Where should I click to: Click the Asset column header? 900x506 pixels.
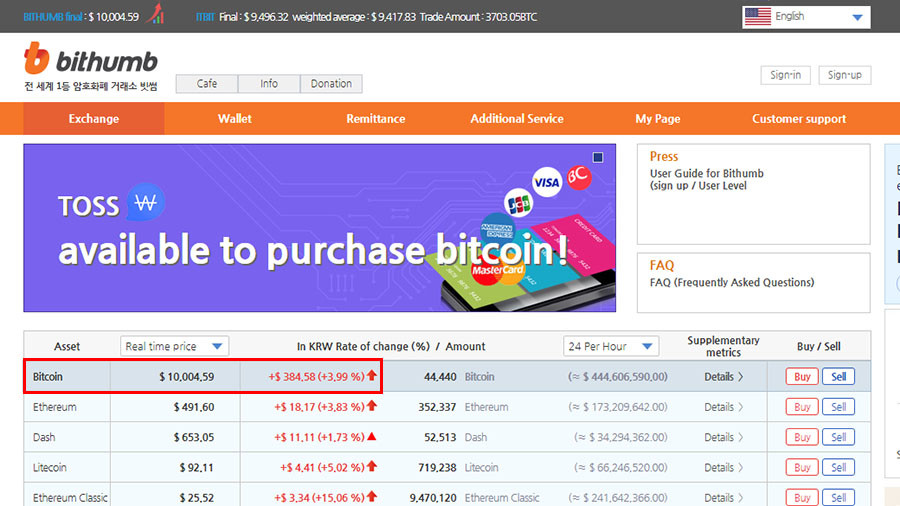click(x=67, y=347)
